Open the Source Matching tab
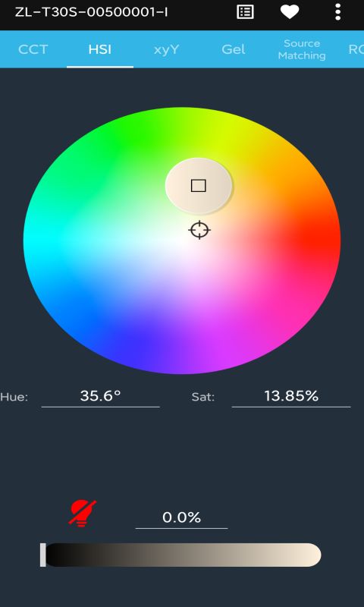This screenshot has height=607, width=364. 302,49
